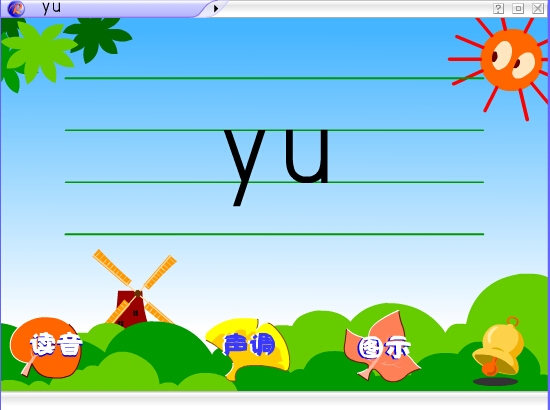Screen dimensions: 550x410
Task: Click the 读音 orange leaf button
Action: (x=46, y=347)
